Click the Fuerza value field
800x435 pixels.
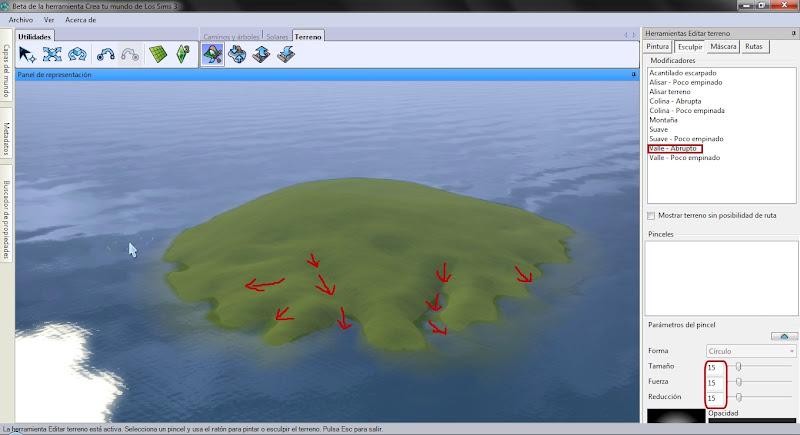pyautogui.click(x=715, y=382)
